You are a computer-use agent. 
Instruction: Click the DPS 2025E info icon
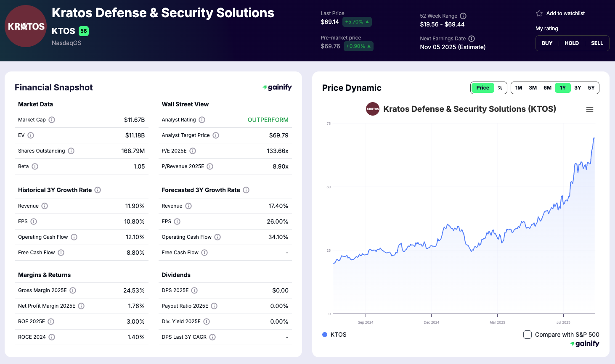click(194, 290)
